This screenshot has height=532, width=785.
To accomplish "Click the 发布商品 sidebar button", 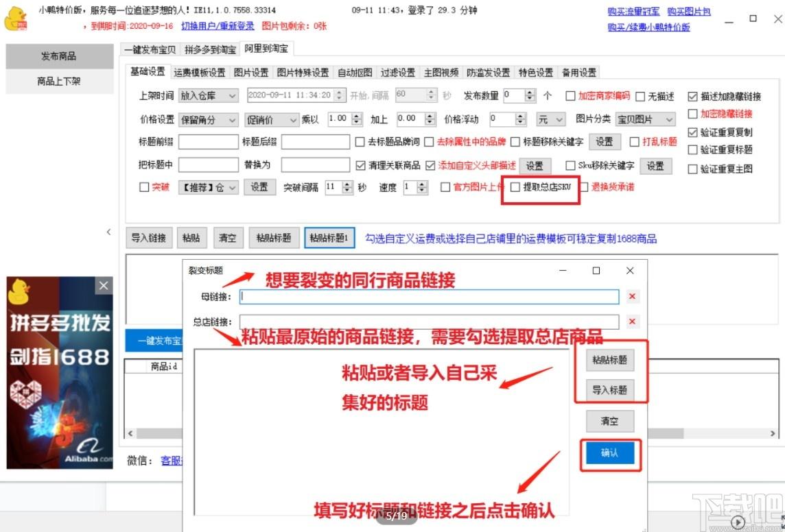I will [x=60, y=56].
